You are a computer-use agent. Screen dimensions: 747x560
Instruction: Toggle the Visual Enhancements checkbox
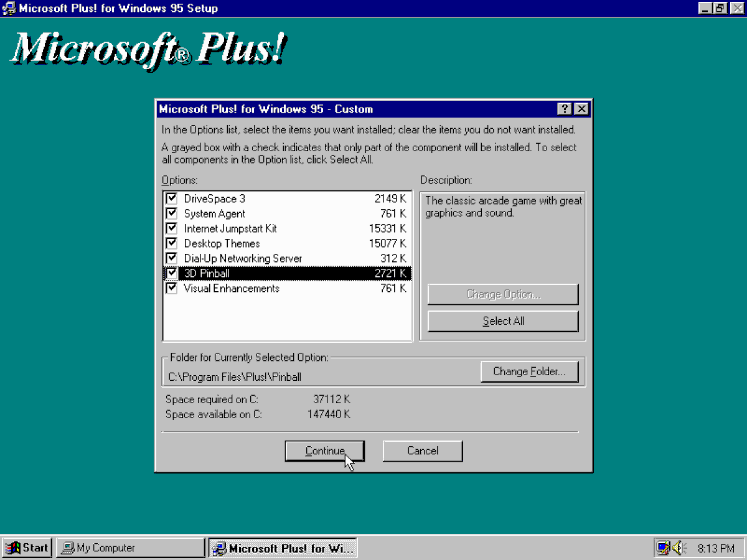click(172, 288)
